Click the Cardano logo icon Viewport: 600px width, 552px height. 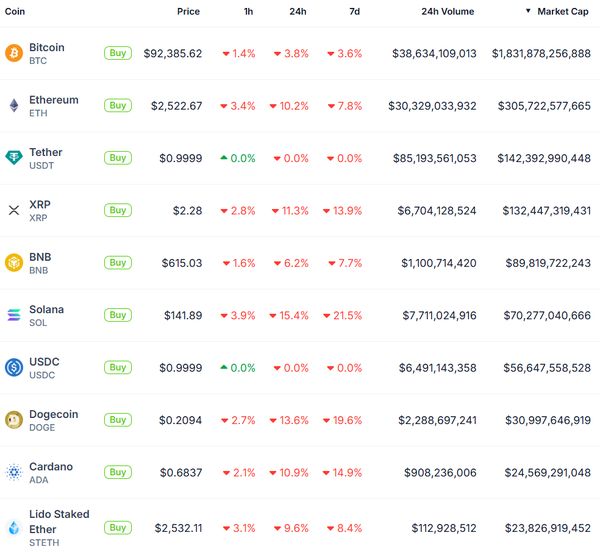click(14, 472)
